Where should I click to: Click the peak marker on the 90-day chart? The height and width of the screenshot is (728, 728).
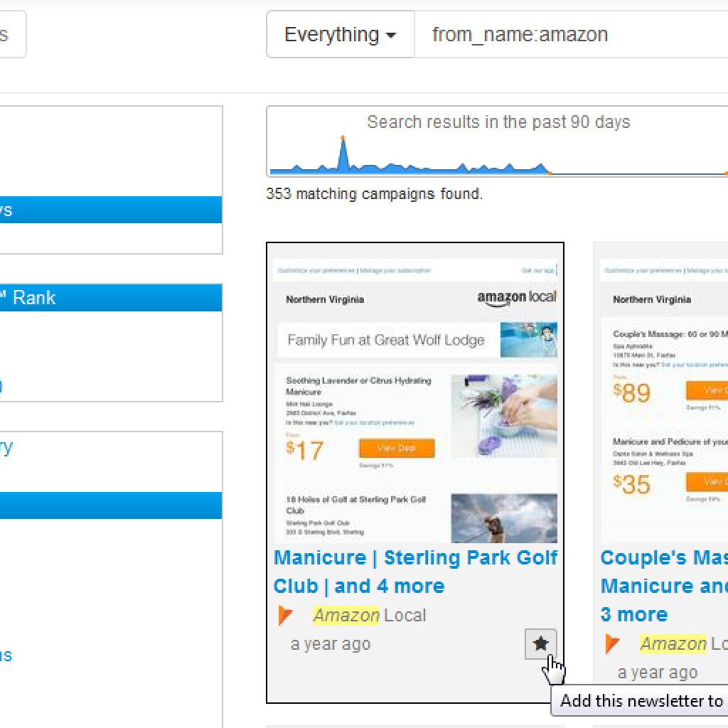pyautogui.click(x=343, y=138)
